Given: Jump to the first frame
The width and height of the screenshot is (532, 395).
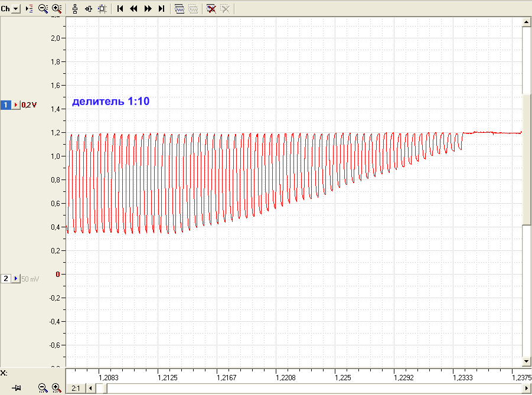Looking at the screenshot, I should [x=120, y=9].
